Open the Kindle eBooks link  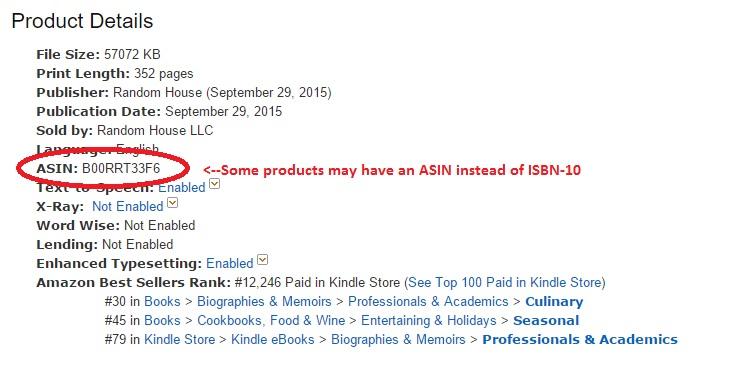(x=272, y=340)
